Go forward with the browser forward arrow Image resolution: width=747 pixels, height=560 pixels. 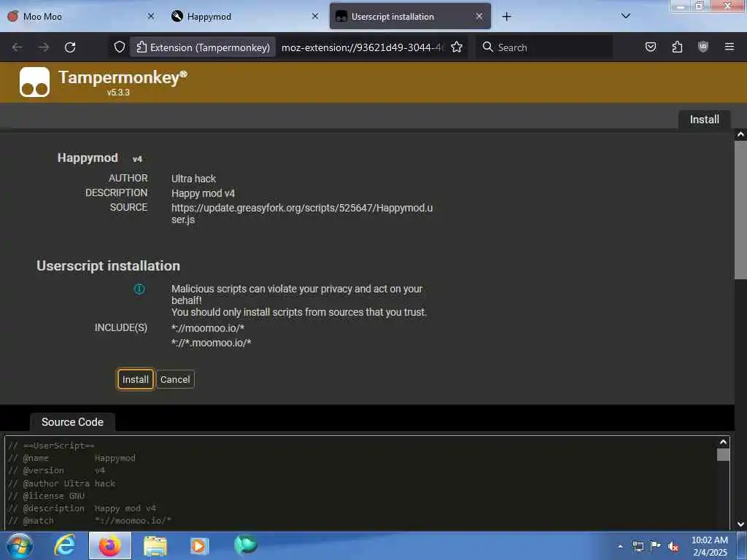click(x=44, y=47)
